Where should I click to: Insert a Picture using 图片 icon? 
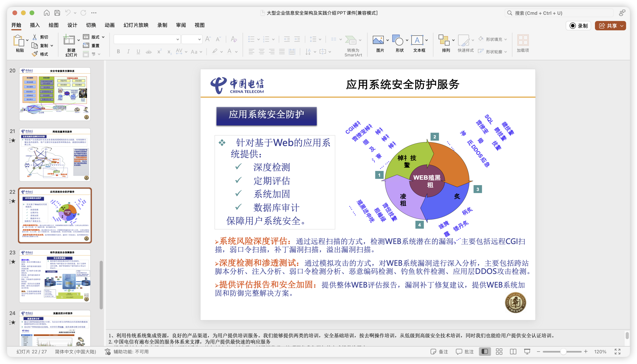tap(378, 40)
